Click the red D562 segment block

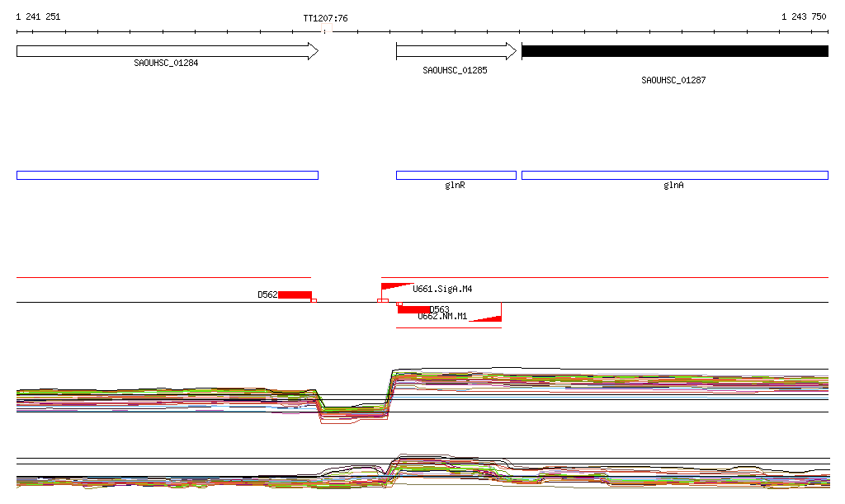pos(295,294)
